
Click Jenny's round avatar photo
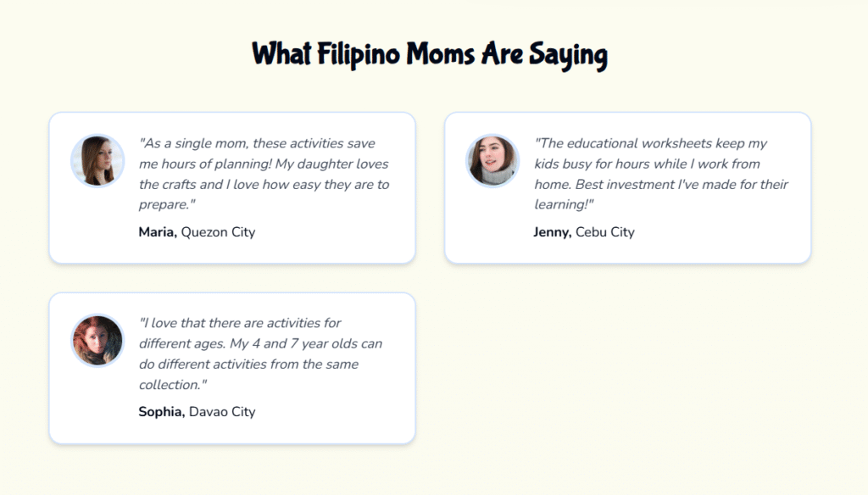(492, 160)
